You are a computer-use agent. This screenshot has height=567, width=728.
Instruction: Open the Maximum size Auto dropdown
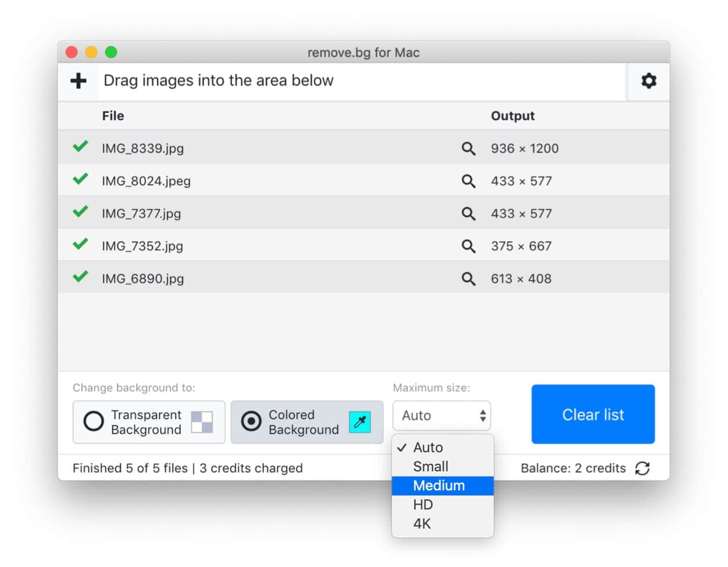tap(442, 416)
